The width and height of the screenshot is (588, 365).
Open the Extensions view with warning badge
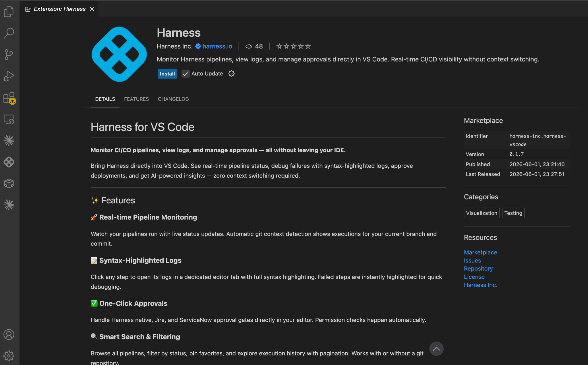pos(9,98)
